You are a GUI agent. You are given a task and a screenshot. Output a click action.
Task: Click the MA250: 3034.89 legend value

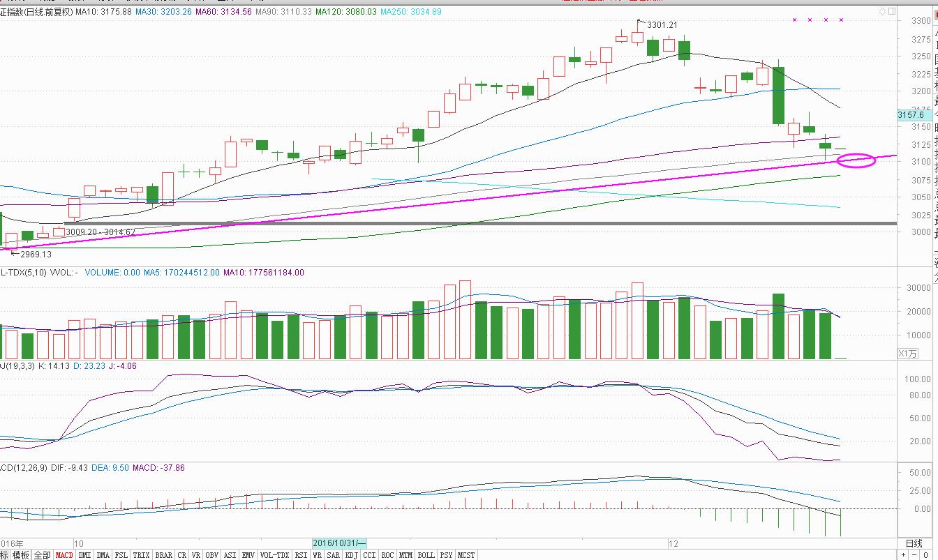[411, 12]
